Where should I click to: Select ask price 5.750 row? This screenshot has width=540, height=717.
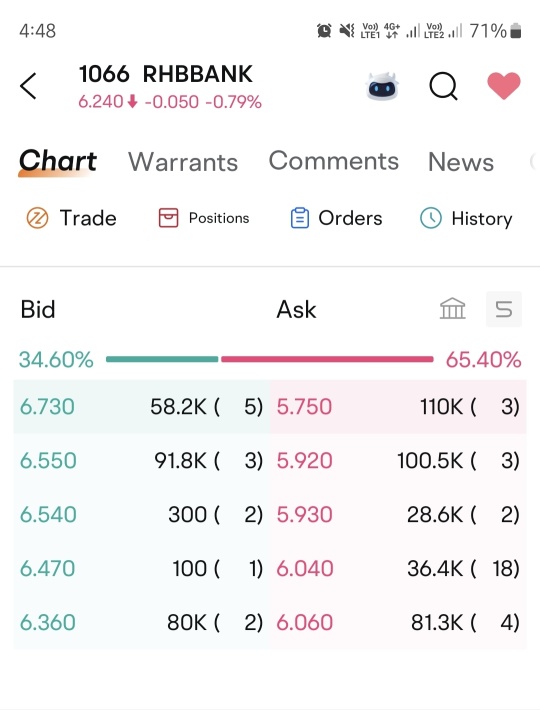click(398, 407)
